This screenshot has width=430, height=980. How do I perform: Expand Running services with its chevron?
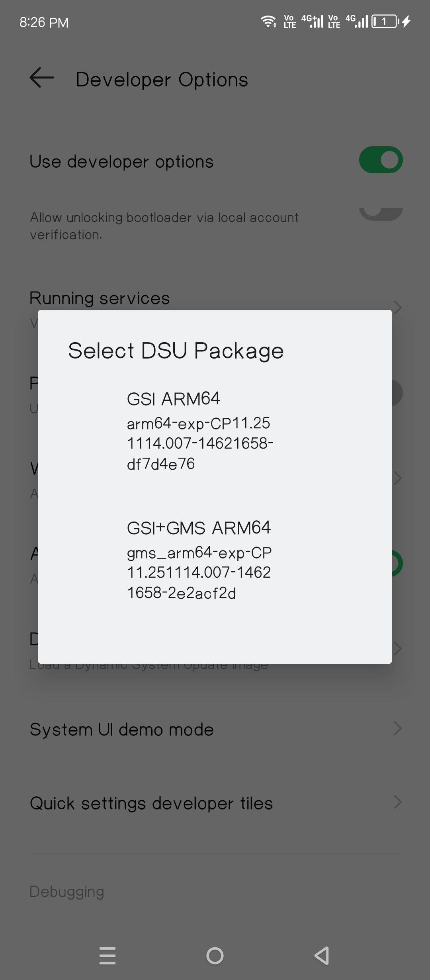click(x=398, y=307)
